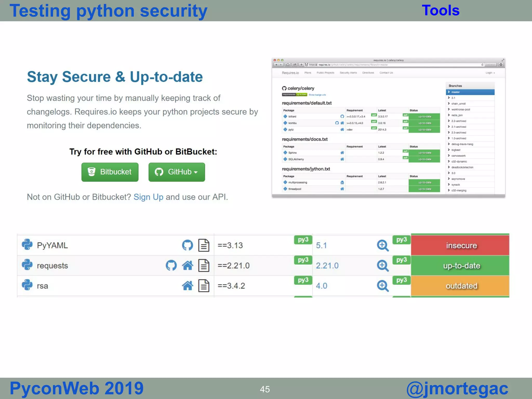Click the rsa python package icon
Viewport: 532px width, 399px height.
tap(27, 285)
